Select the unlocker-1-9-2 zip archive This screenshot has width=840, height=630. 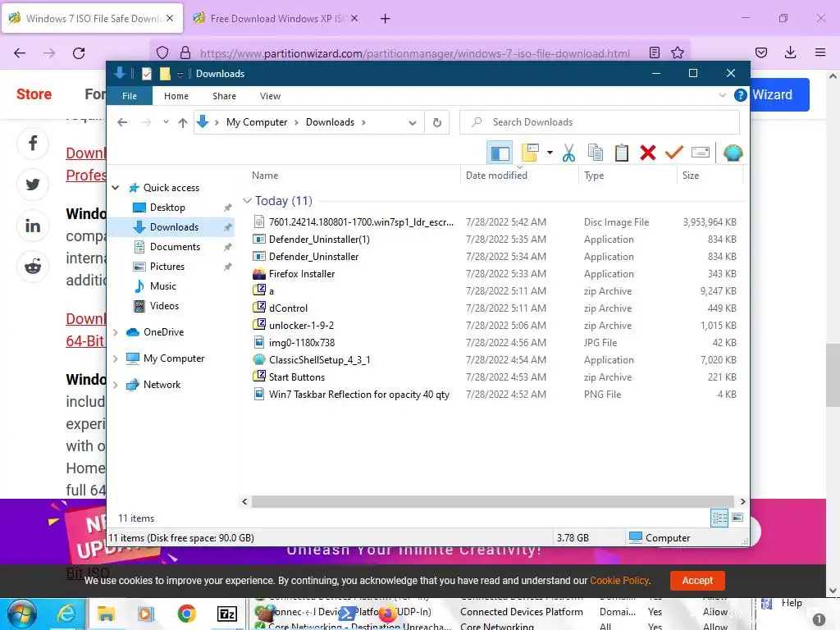click(301, 326)
